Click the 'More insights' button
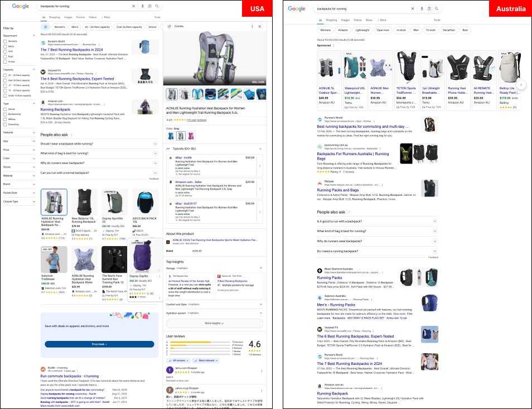The image size is (532, 409). 215,324
